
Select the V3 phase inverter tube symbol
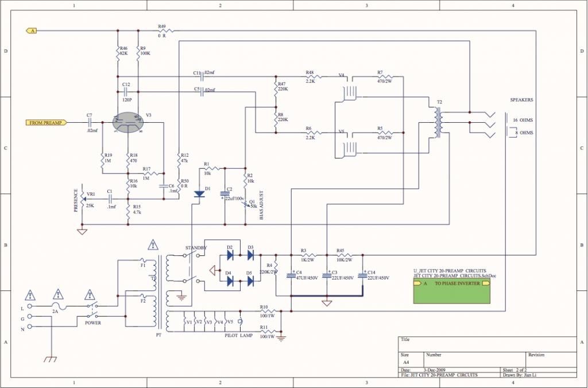128,123
